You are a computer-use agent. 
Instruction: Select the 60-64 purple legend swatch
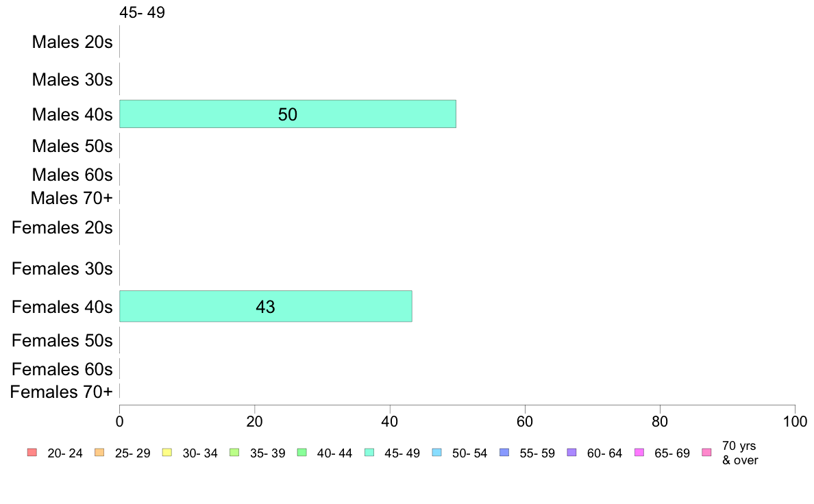click(572, 453)
